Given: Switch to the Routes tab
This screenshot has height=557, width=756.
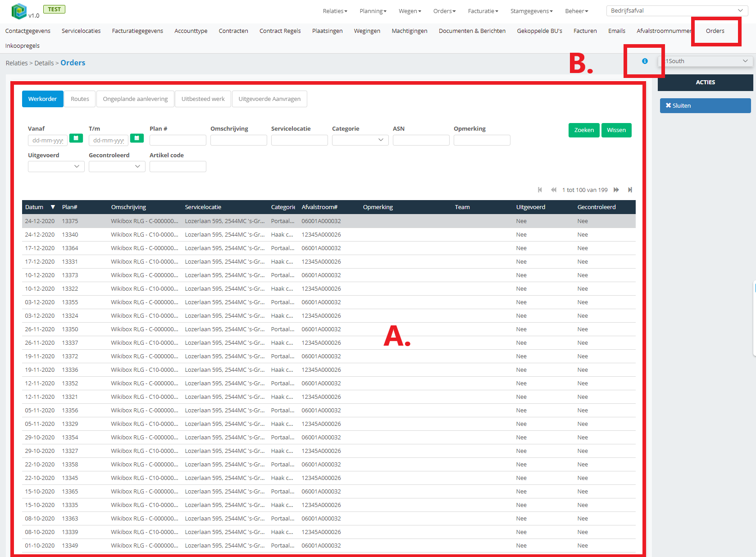Looking at the screenshot, I should pyautogui.click(x=80, y=99).
